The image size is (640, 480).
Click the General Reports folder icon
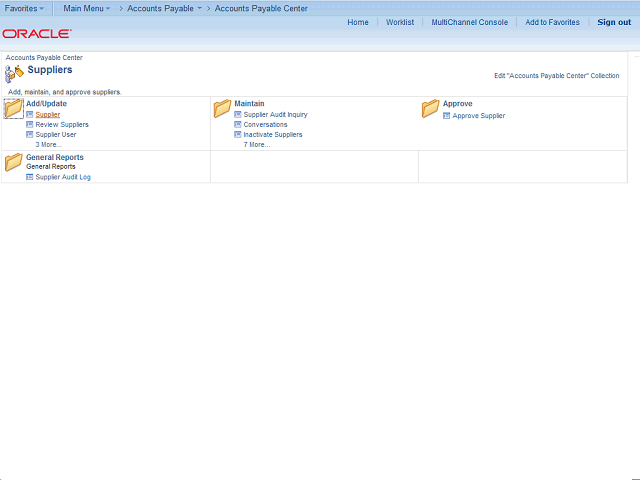(13, 162)
